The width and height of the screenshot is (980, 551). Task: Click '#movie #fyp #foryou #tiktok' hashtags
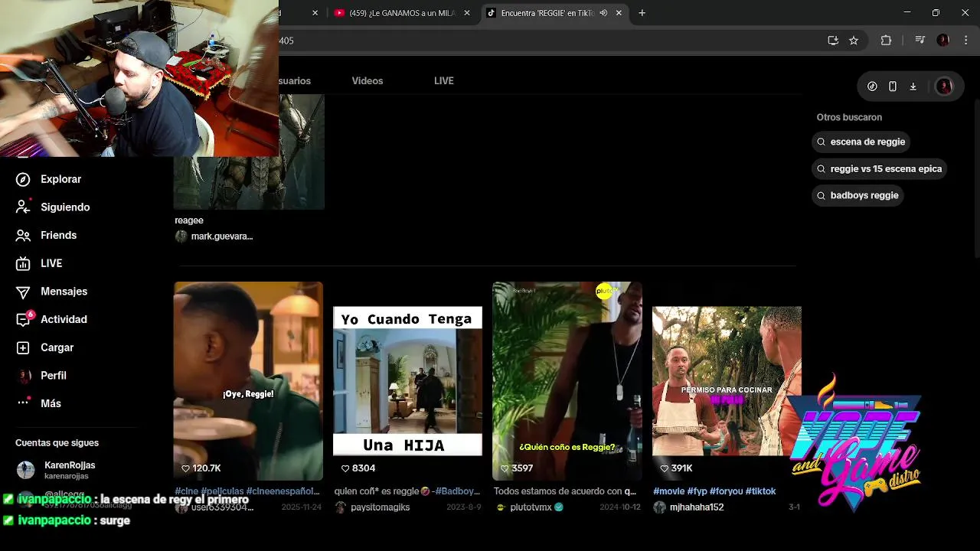click(714, 491)
